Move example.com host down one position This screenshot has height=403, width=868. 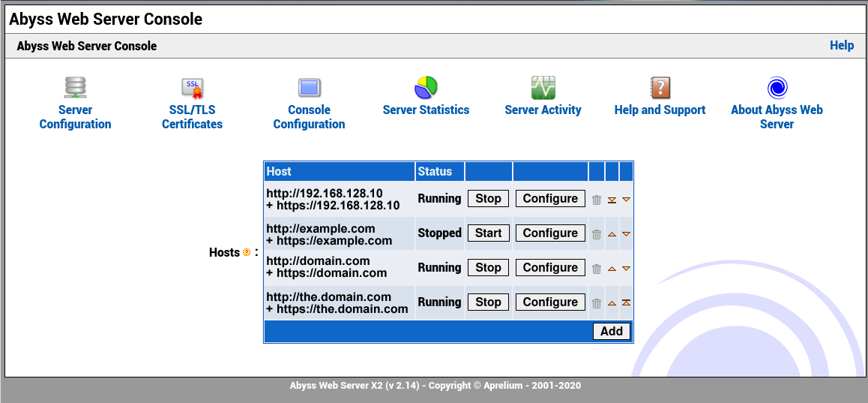(x=626, y=234)
